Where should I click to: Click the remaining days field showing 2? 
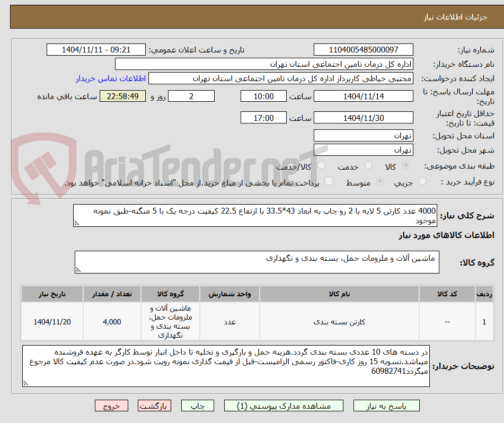point(191,96)
